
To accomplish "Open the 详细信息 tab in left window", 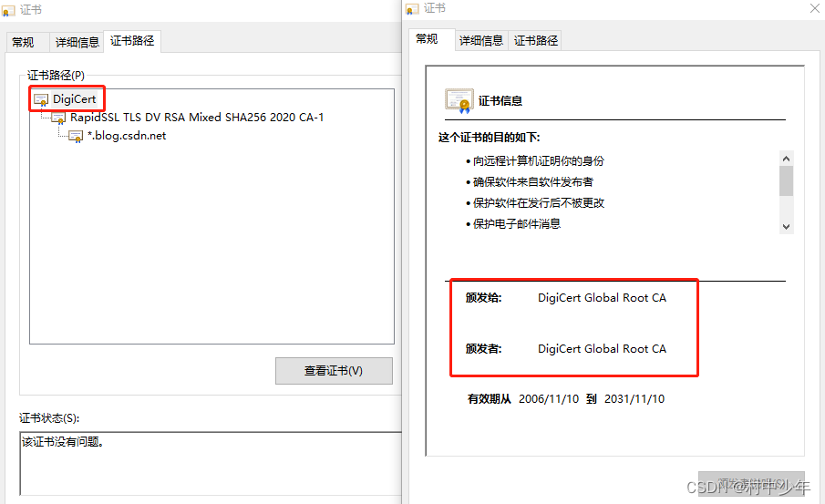I will (77, 42).
